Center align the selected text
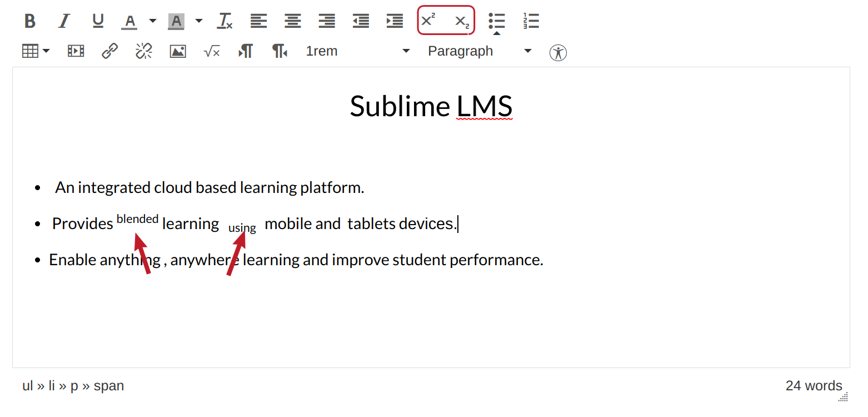 click(x=292, y=21)
